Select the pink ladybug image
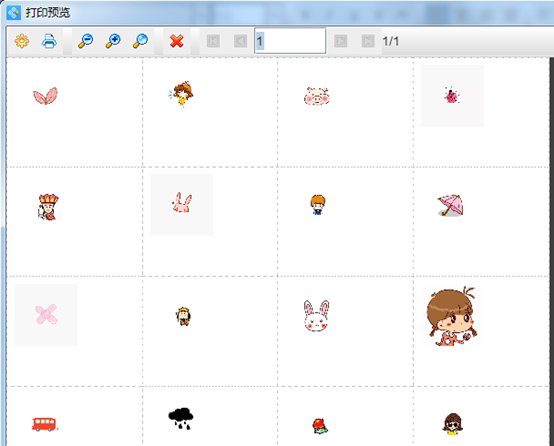The height and width of the screenshot is (446, 554). (452, 95)
